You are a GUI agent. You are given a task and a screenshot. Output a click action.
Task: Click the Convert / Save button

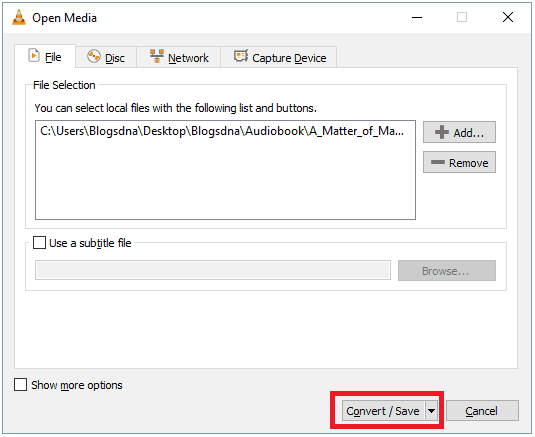click(x=384, y=410)
